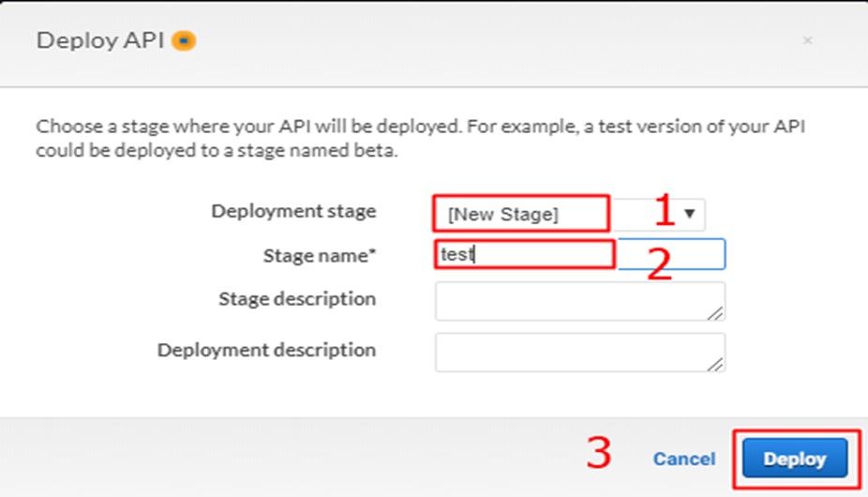Click the red number 1 annotation
The width and height of the screenshot is (868, 497).
point(664,212)
